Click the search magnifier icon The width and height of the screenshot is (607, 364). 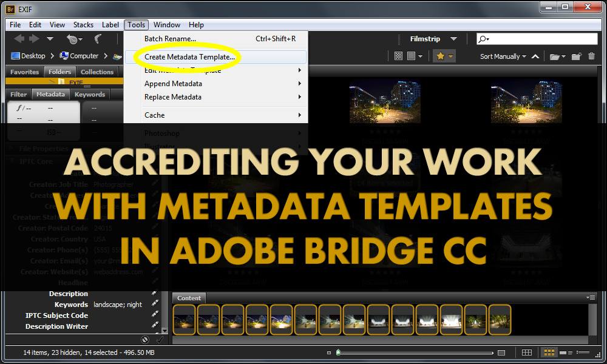[x=482, y=39]
